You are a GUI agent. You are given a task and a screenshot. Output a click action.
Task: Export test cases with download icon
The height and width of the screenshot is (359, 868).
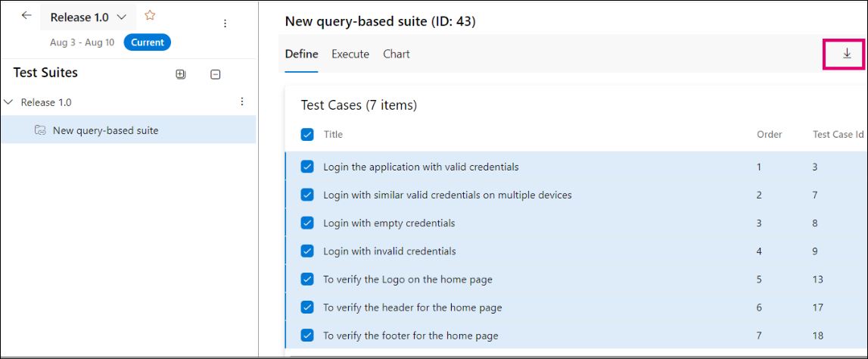(x=847, y=54)
